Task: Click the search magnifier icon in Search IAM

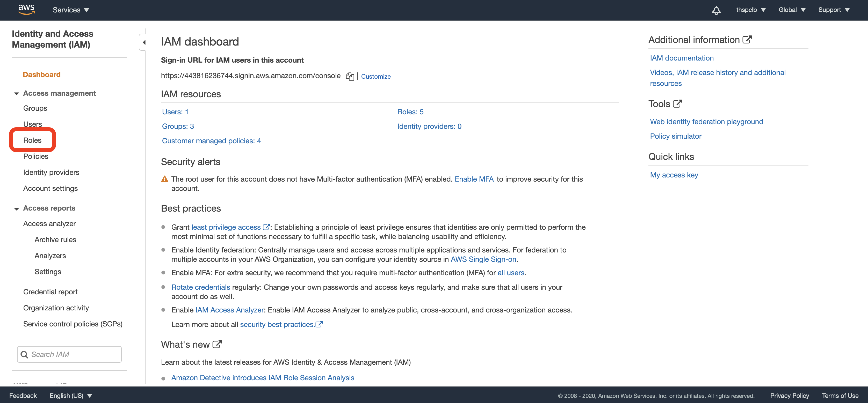Action: click(x=24, y=355)
